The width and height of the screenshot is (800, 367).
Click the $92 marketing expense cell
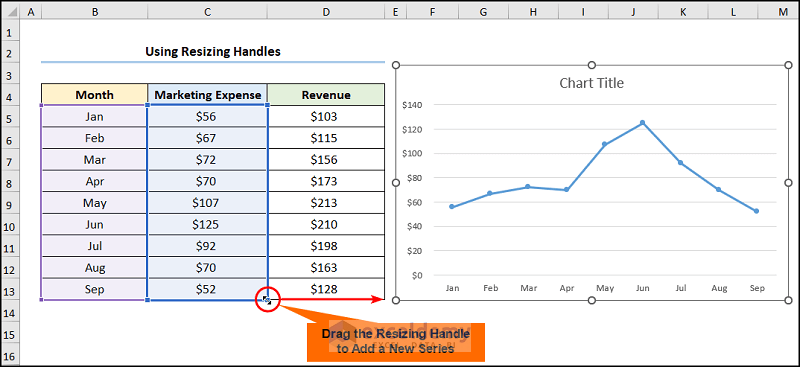tap(208, 246)
